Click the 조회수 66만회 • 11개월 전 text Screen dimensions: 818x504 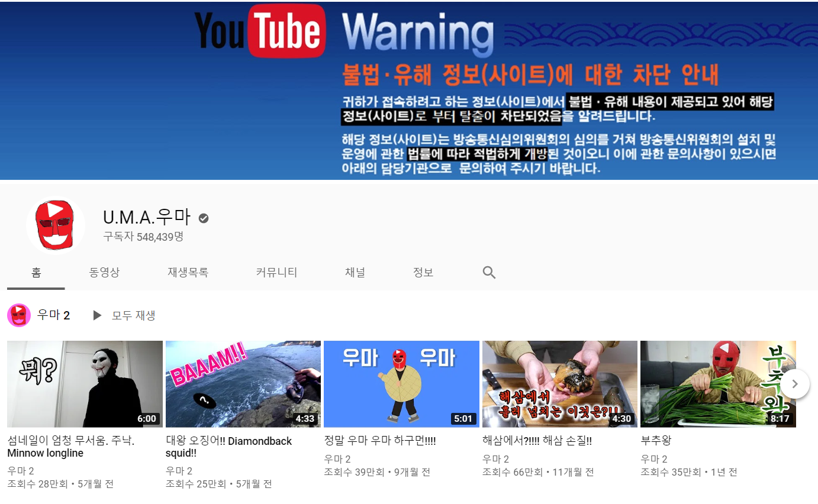click(538, 472)
